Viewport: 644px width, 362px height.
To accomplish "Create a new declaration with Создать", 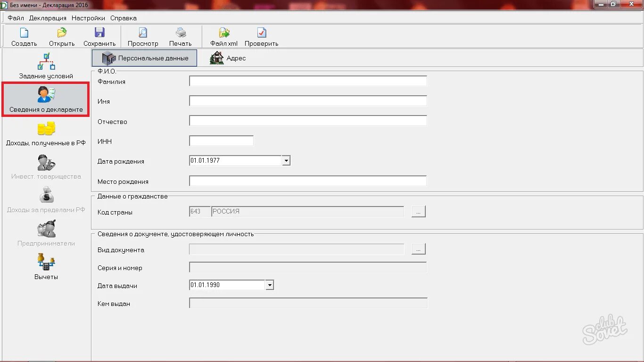I will click(24, 37).
